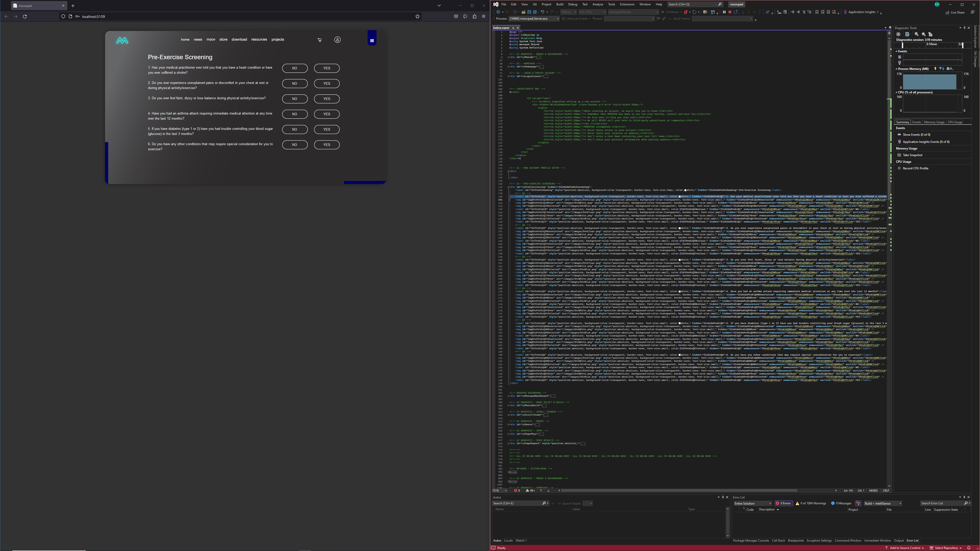Open the Build + IntelliSense dropdown

pos(883,504)
